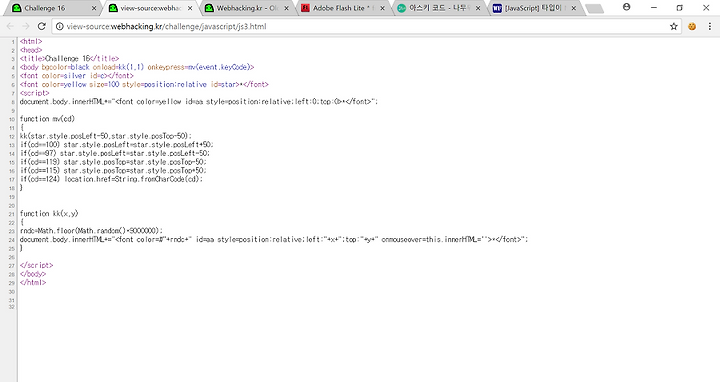Click the body bgcolor=black onload line

coord(137,67)
